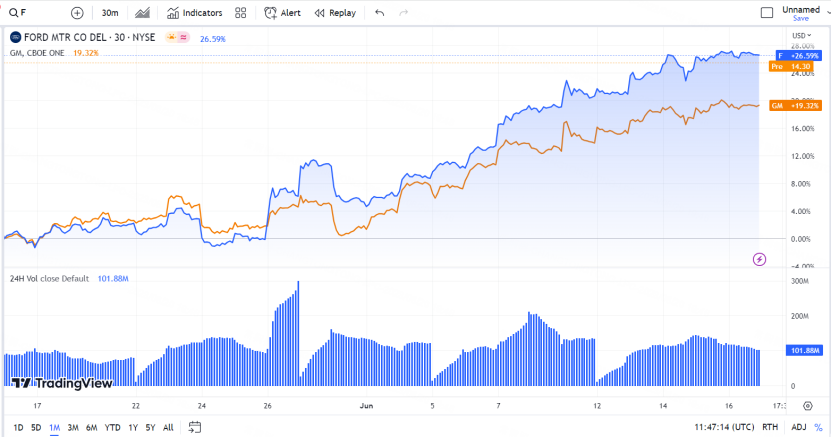The image size is (831, 437).
Task: Create an Alert with the clock icon
Action: 283,13
